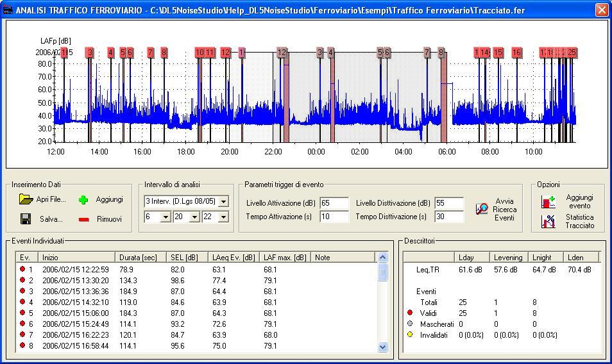This screenshot has height=364, width=612.
Task: Click event marker 25 on chart
Action: pos(572,52)
